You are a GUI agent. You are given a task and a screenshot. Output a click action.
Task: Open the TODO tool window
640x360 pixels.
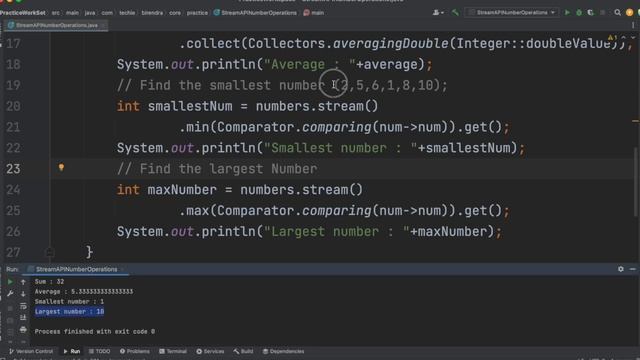coord(100,351)
